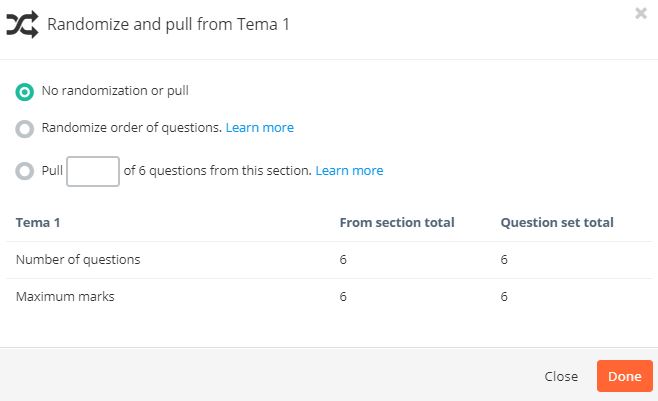
Task: Click the shuffle icon in the dialog header
Action: pyautogui.click(x=22, y=25)
